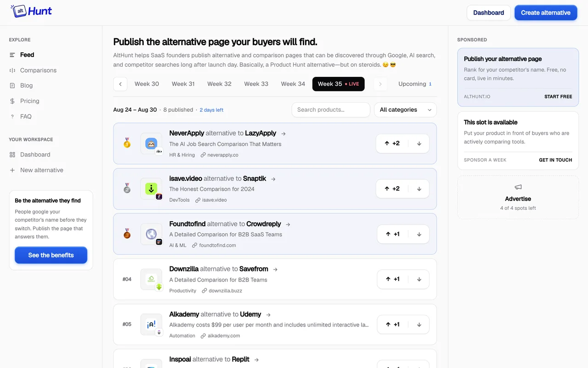588x368 pixels.
Task: Open the isave.video alternative to Snaptik title
Action: coord(218,178)
